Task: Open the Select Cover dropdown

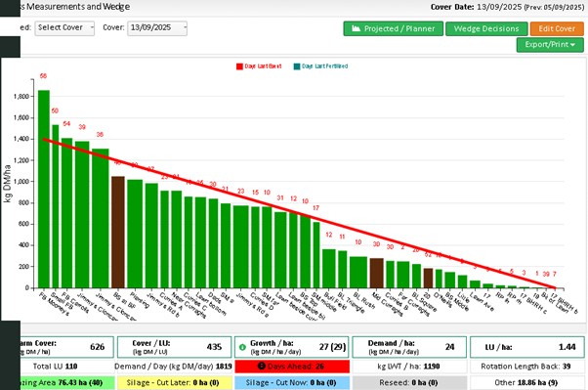Action: (64, 28)
